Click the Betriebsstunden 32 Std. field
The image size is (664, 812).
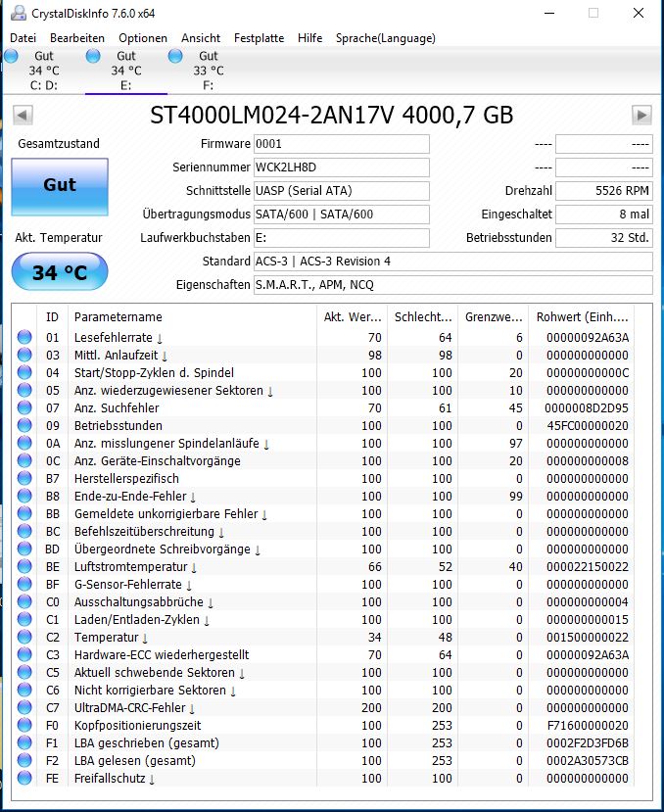[604, 238]
